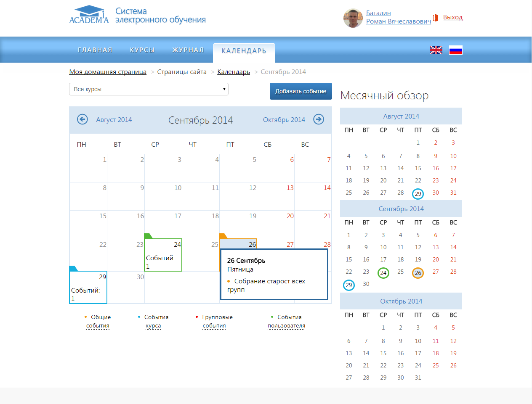Select September 24 cell in main calendar
Screen dimensions: 532x404
163,255
